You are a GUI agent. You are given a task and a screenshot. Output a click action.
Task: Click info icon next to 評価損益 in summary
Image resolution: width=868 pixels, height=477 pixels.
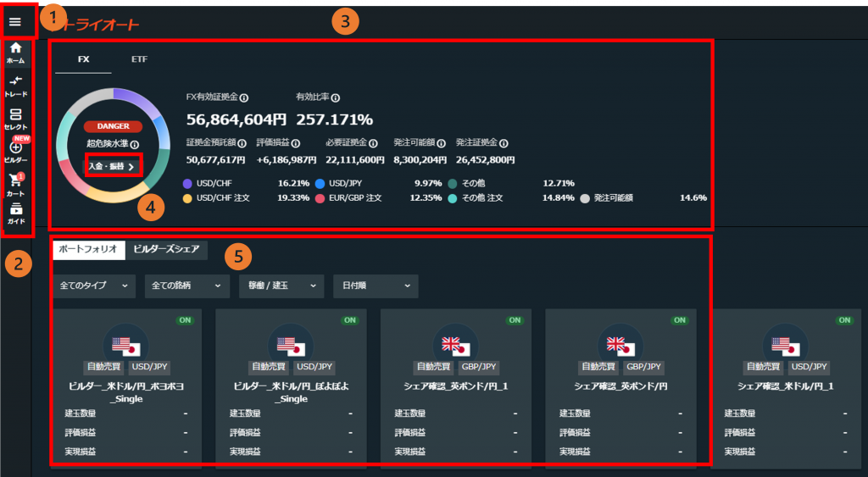(x=296, y=144)
